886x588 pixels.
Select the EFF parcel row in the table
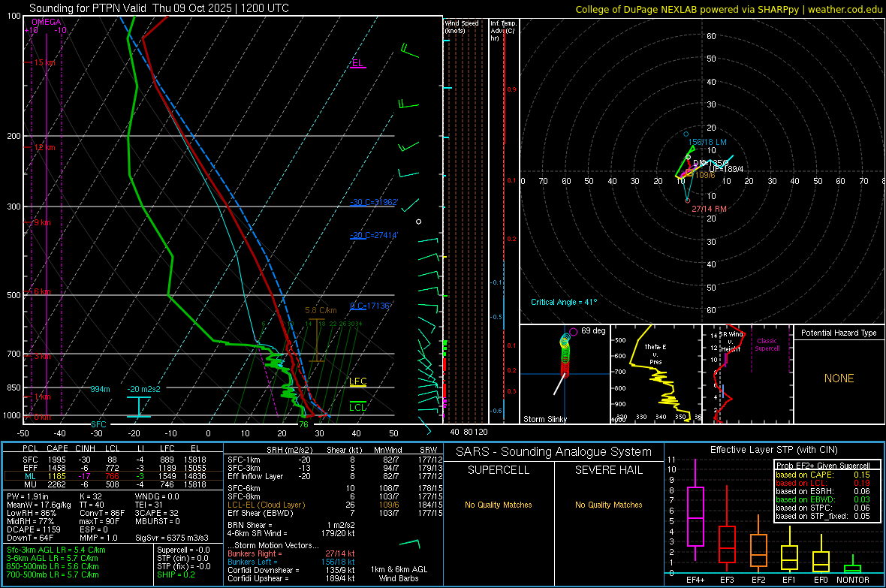[x=113, y=468]
